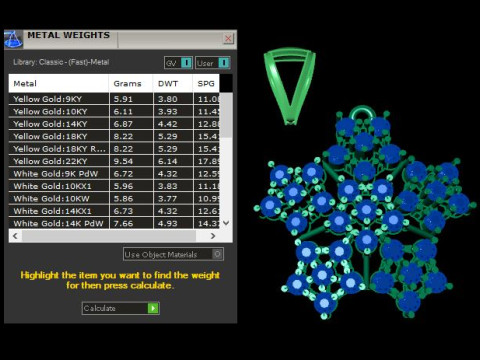Screen dimensions: 480x360
Task: Sort by SPG column header
Action: click(x=206, y=83)
